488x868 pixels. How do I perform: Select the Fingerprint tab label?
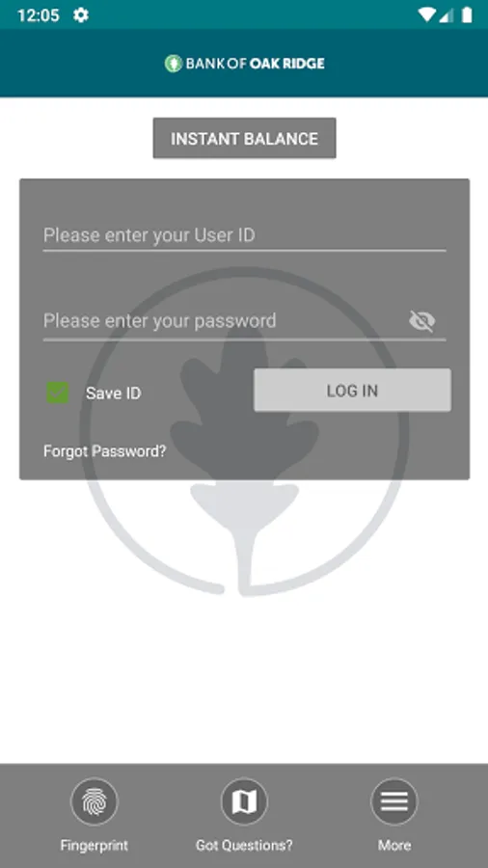click(95, 845)
